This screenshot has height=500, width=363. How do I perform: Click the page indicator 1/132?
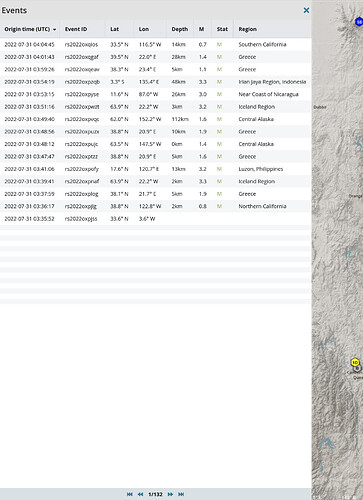(155, 494)
